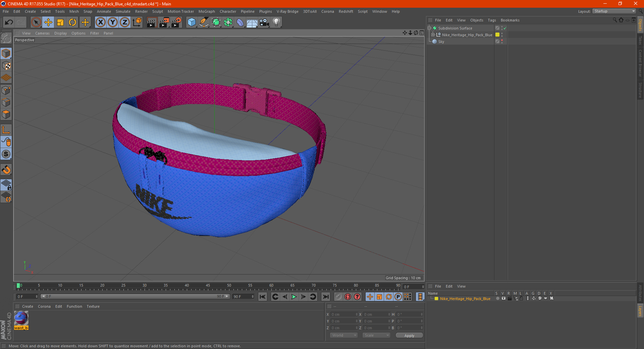This screenshot has height=349, width=644.
Task: Switch to Model mode in left sidebar
Action: [6, 53]
